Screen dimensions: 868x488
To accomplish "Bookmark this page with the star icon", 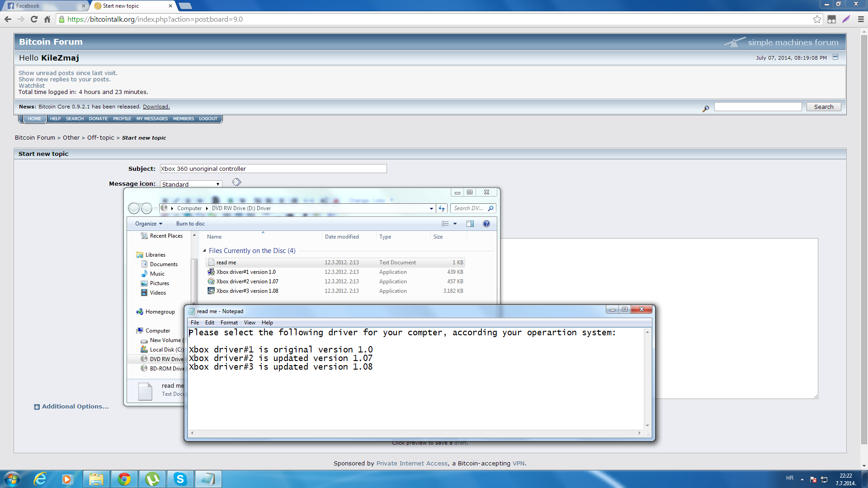I will click(817, 19).
